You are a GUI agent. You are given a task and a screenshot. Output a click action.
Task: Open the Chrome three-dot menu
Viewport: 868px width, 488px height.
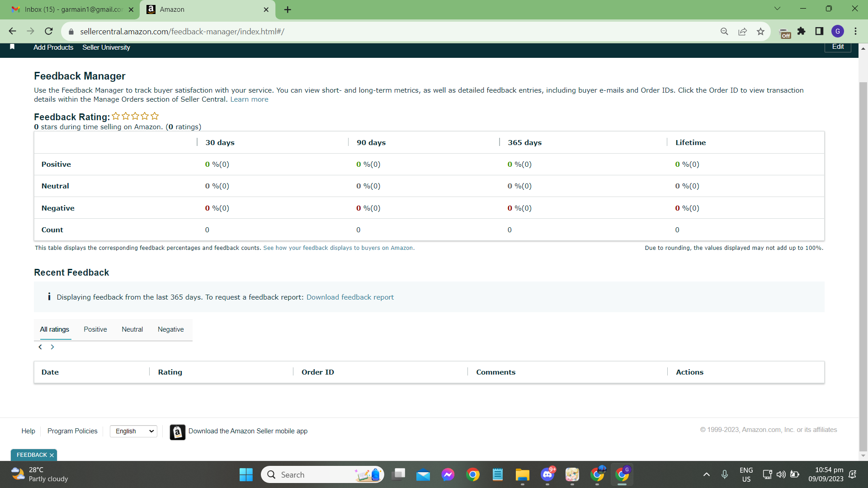pos(855,31)
